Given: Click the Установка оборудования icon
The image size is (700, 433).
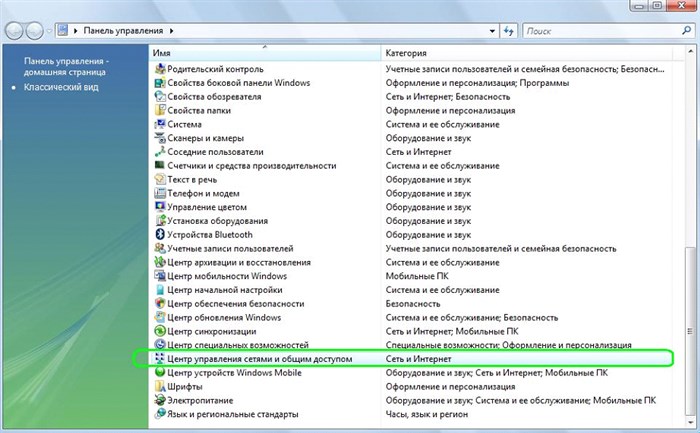Looking at the screenshot, I should coord(160,221).
